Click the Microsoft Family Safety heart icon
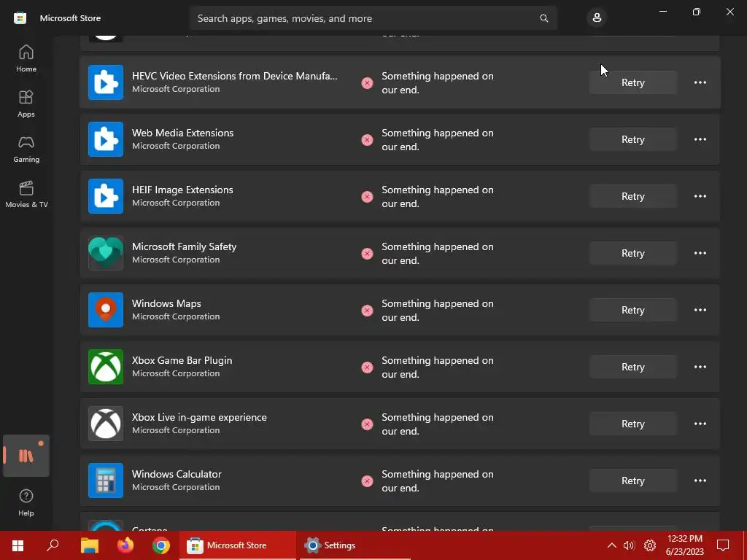The width and height of the screenshot is (747, 560). click(x=106, y=253)
